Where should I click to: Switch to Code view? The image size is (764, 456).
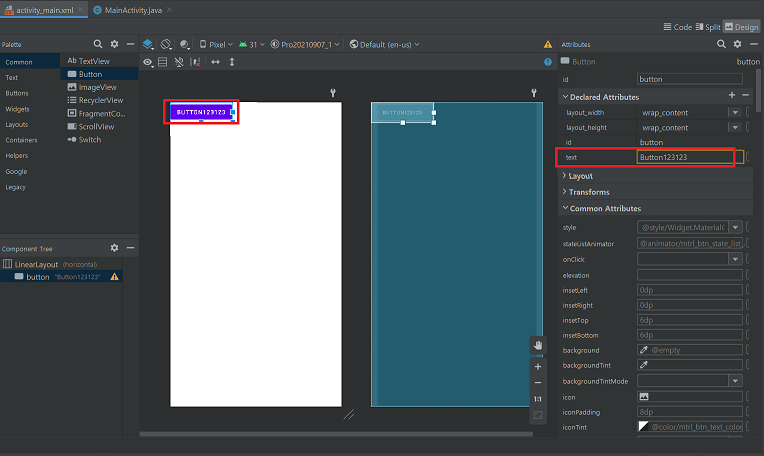pyautogui.click(x=677, y=27)
